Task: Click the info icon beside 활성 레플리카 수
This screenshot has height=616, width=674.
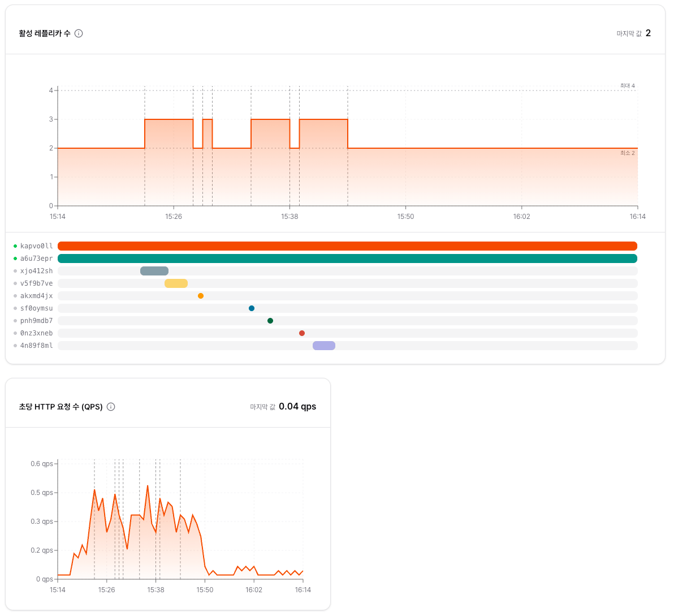Action: coord(79,33)
